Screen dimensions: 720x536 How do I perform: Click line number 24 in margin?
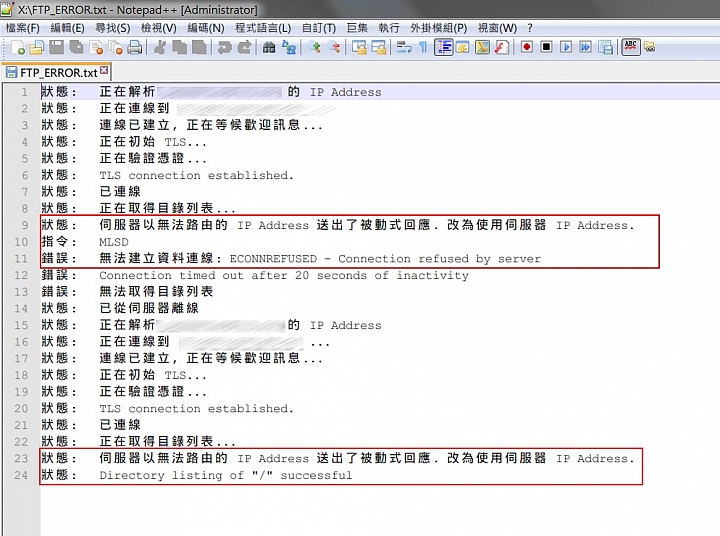21,475
